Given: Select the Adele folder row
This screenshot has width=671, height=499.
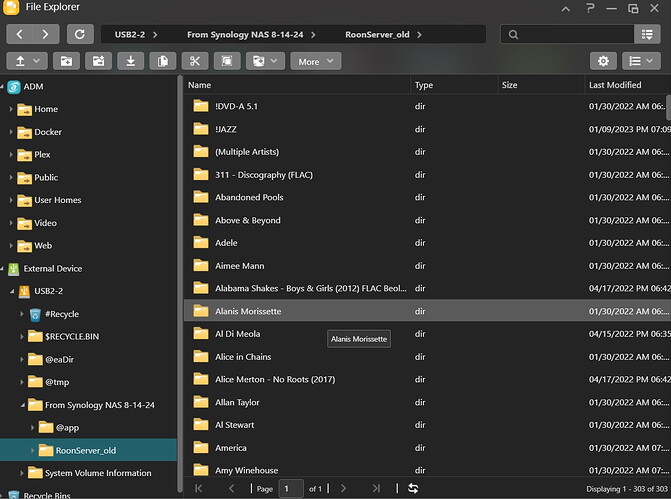Looking at the screenshot, I should click(425, 243).
